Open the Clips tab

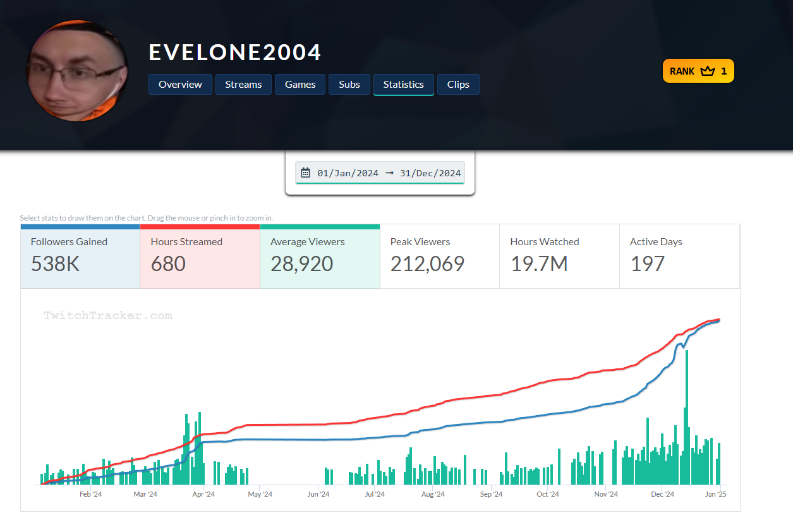(x=458, y=85)
